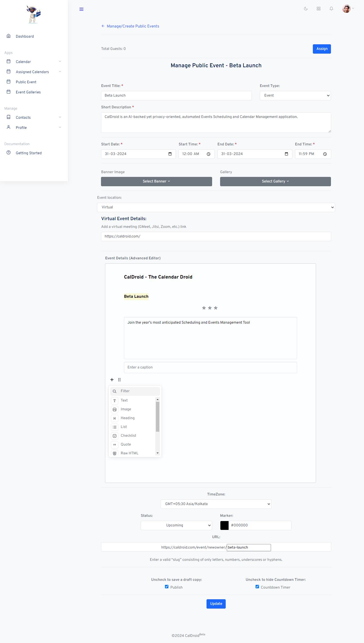Viewport: 364px width, 643px height.
Task: Click the Heading block icon
Action: pyautogui.click(x=115, y=418)
